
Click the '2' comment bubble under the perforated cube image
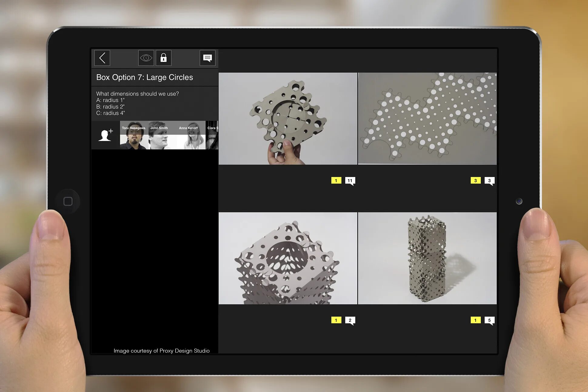(350, 320)
